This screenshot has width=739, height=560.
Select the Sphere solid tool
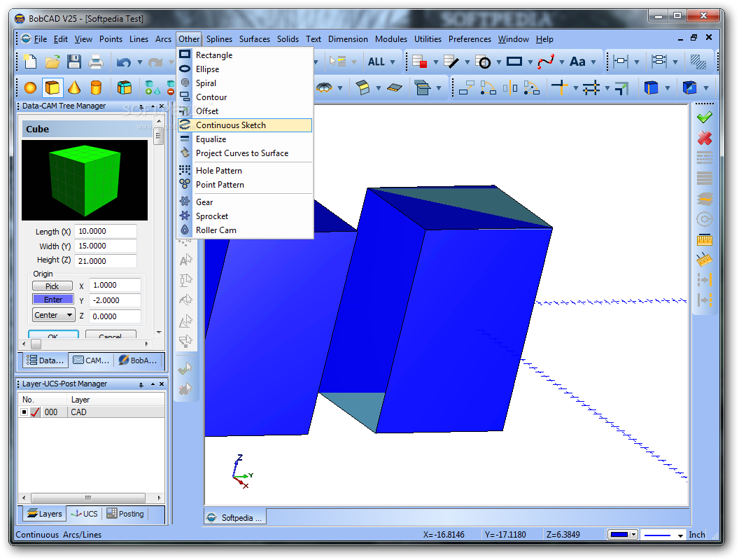point(30,87)
